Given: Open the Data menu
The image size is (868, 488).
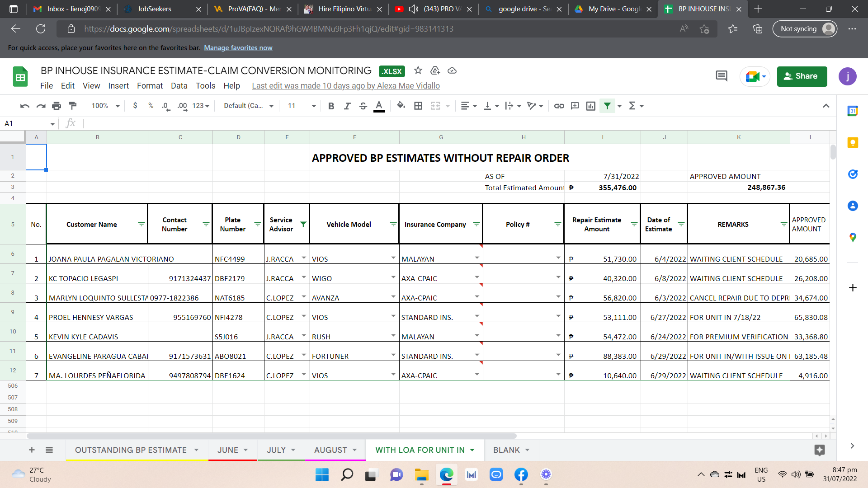Looking at the screenshot, I should pyautogui.click(x=179, y=86).
